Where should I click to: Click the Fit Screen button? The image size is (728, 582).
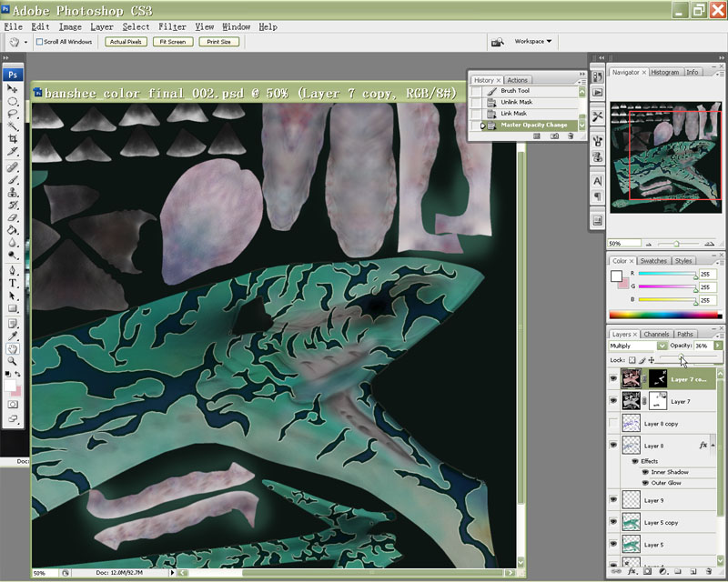(x=173, y=42)
